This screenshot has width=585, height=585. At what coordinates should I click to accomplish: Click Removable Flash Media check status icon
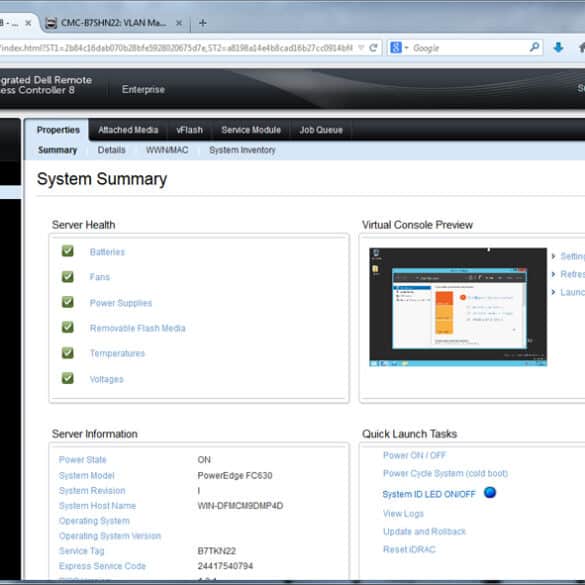[68, 327]
